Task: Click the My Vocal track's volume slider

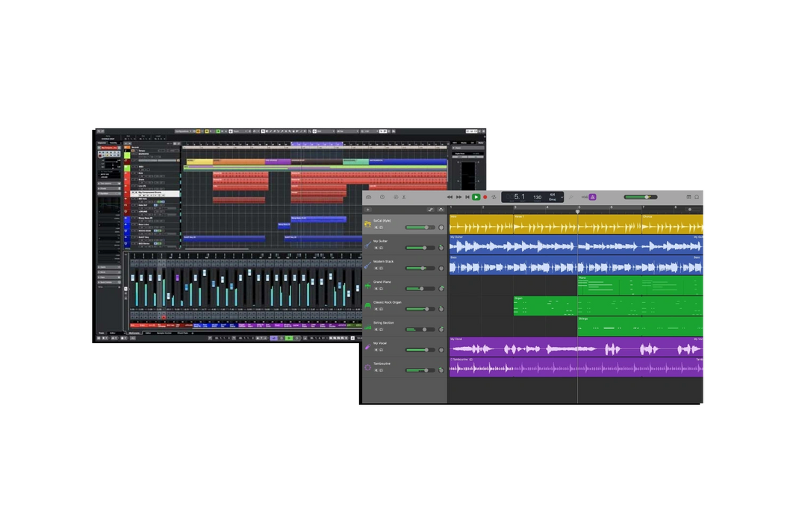Action: pyautogui.click(x=426, y=350)
